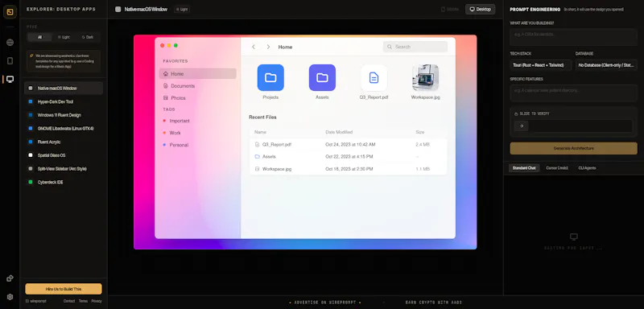Filter templates by Light
This screenshot has width=644, height=309.
tap(64, 37)
